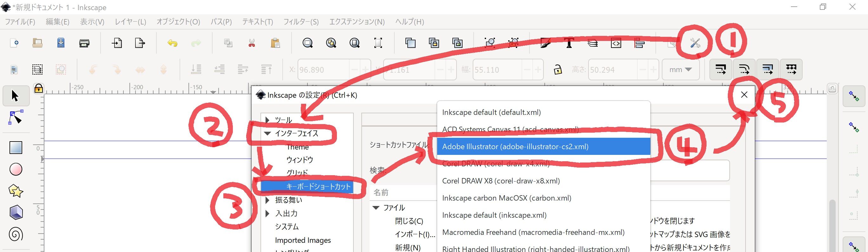Image resolution: width=868 pixels, height=252 pixels.
Task: Click the Create clone icon
Action: pos(434,43)
